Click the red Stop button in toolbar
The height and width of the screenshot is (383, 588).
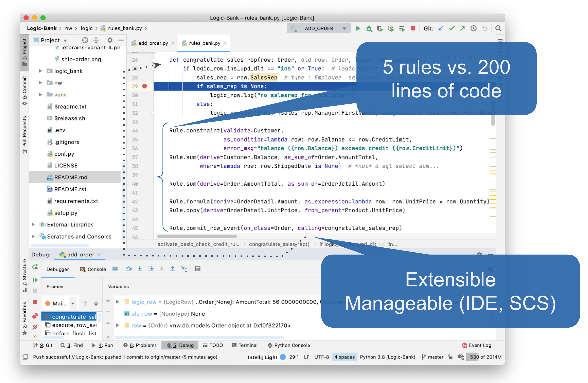tap(413, 29)
